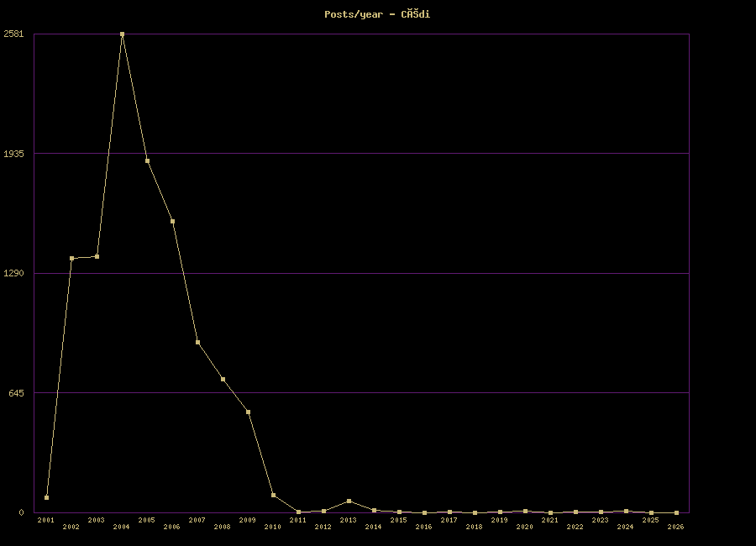
Task: Select the small 2013 bump data point
Action: [349, 501]
